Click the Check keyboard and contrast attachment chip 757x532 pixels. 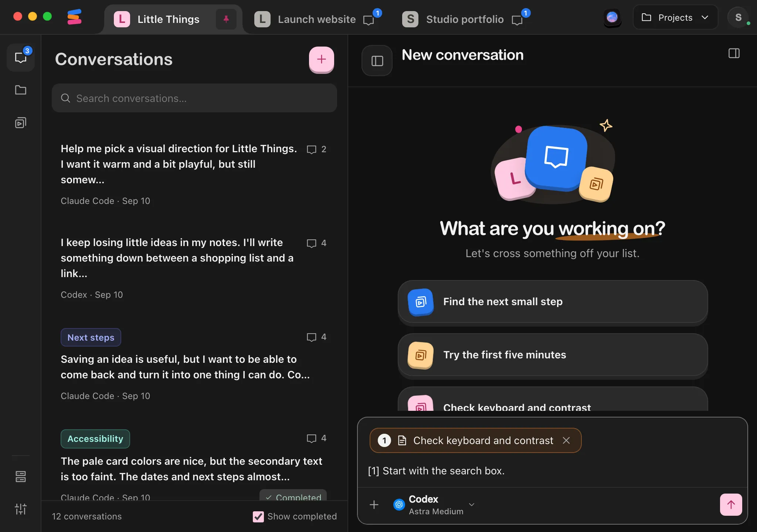pos(475,440)
